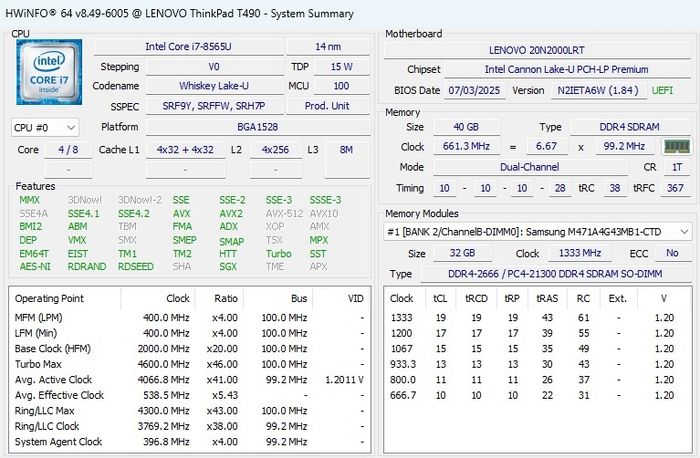This screenshot has height=458, width=700.
Task: Click the 15 W TDP value
Action: pos(342,67)
